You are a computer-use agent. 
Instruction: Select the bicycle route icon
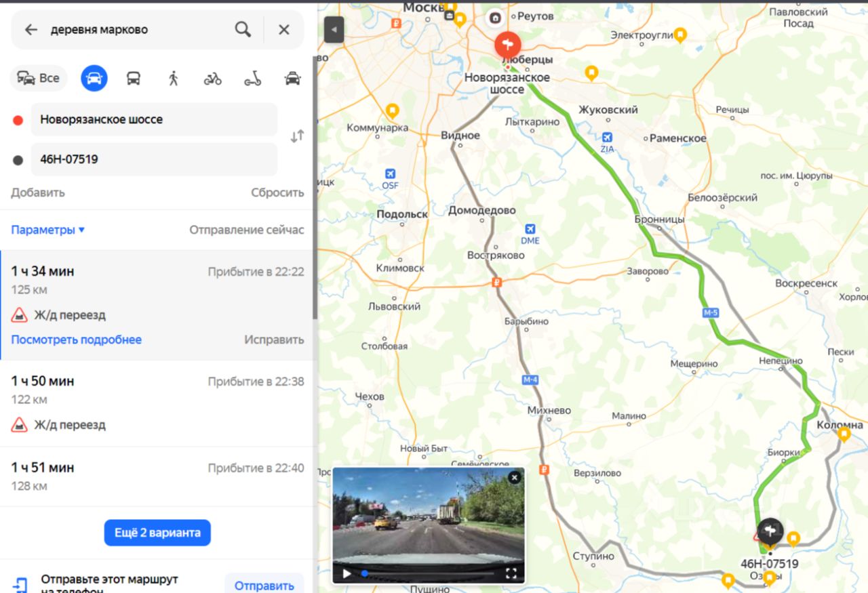[213, 79]
